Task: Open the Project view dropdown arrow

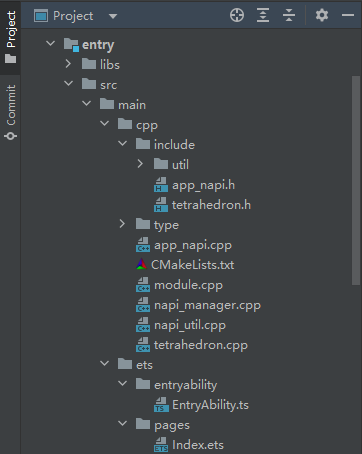Action: tap(113, 16)
